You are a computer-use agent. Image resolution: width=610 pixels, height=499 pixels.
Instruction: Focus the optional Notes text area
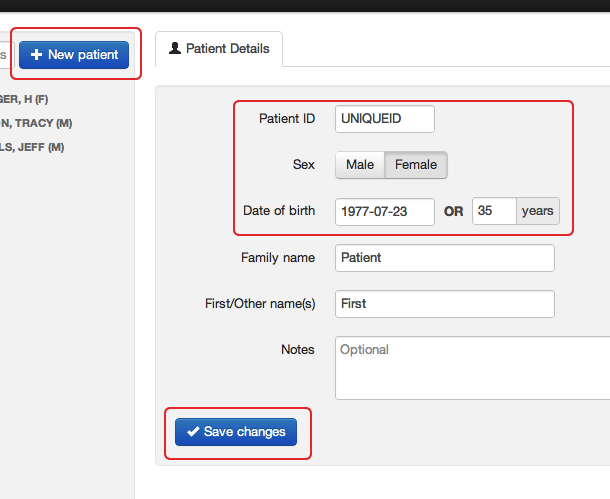click(x=470, y=367)
